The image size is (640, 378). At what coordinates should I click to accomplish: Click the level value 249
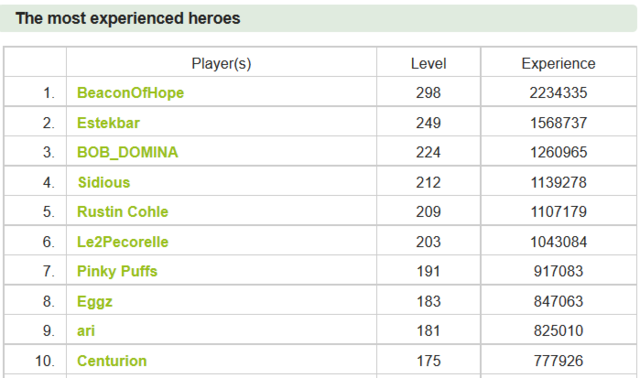(x=428, y=123)
